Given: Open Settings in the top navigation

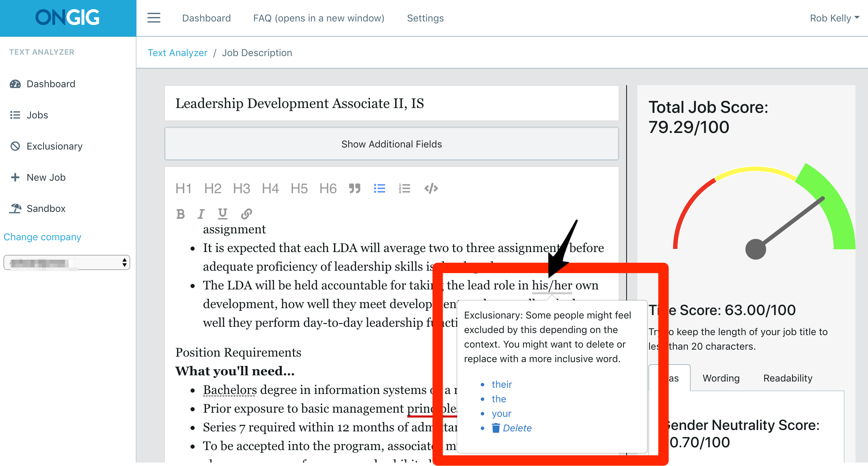Looking at the screenshot, I should (425, 18).
